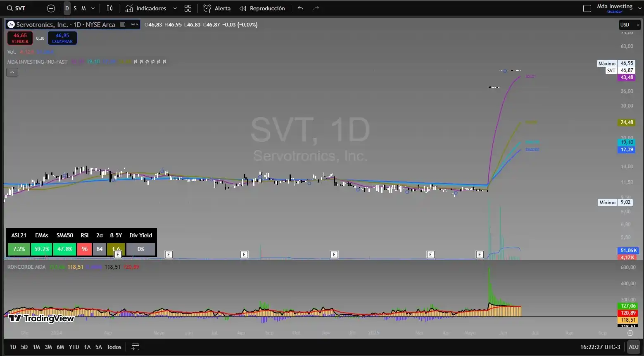Create an Alerta
The image size is (644, 356).
(217, 8)
